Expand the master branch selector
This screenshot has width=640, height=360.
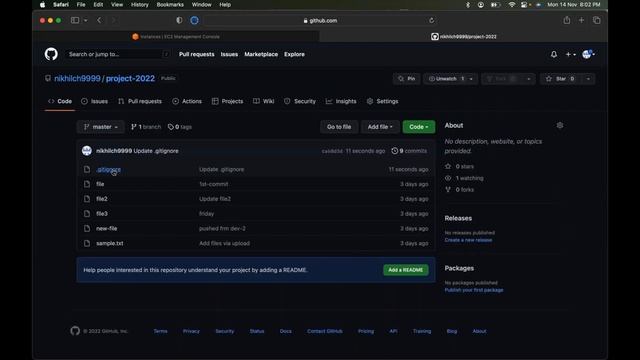[100, 127]
